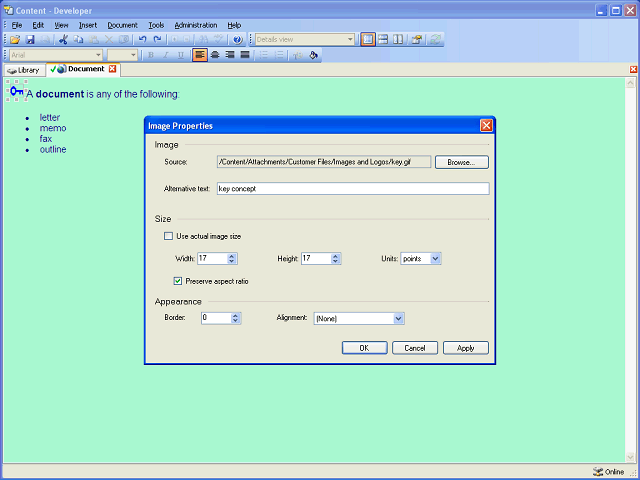Select the horizontal split layout icon
640x480 pixels.
pyautogui.click(x=383, y=40)
